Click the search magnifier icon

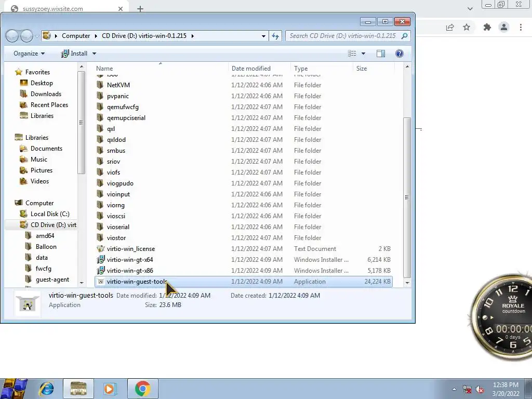(404, 36)
